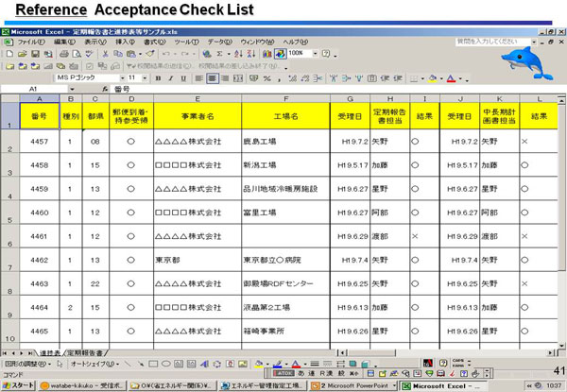Click the help question input box

[x=492, y=42]
